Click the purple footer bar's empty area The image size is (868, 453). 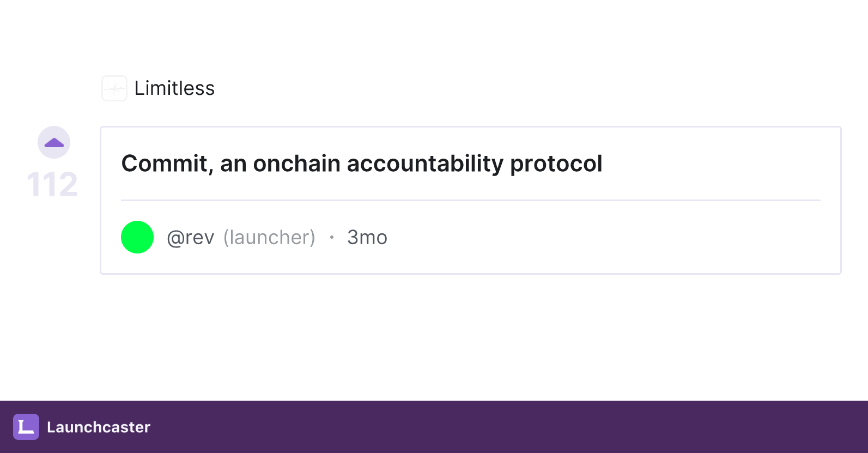click(x=507, y=427)
